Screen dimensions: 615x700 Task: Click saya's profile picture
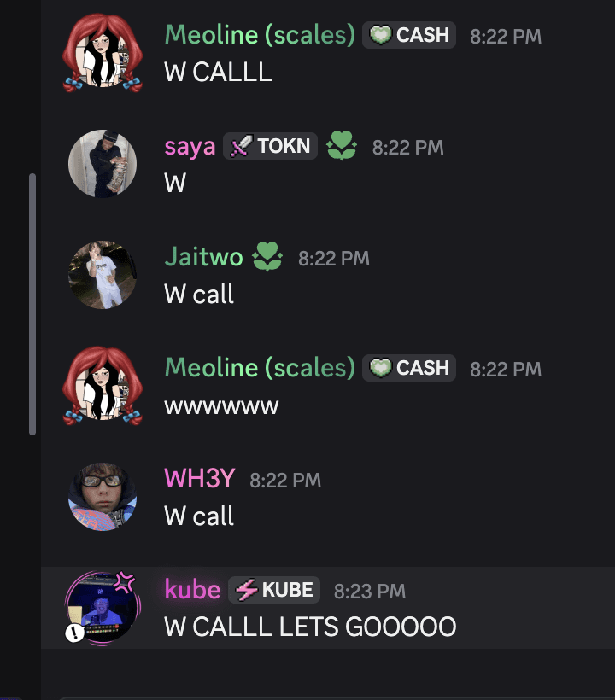coord(102,163)
